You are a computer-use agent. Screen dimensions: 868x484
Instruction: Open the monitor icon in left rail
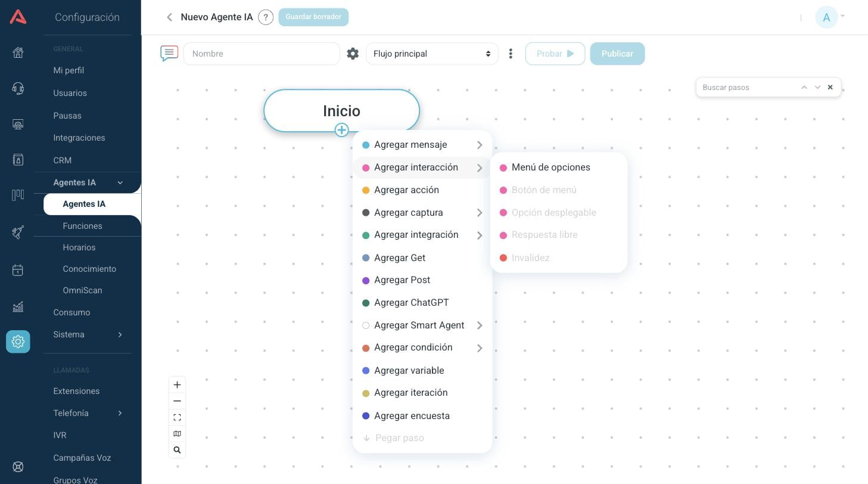tap(18, 124)
